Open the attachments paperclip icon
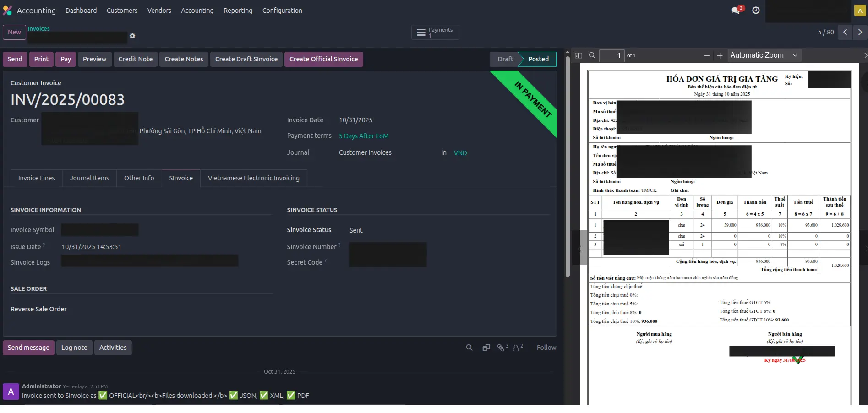This screenshot has height=413, width=868. tap(501, 348)
